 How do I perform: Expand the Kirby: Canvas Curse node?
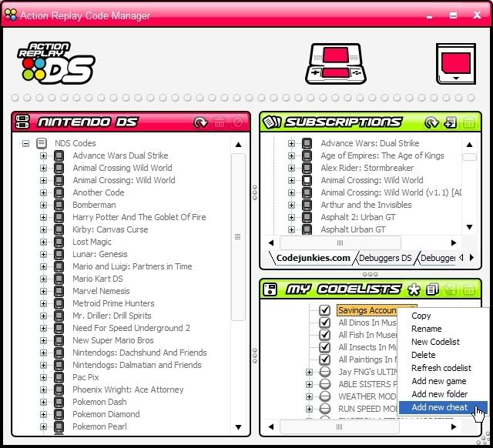(43, 229)
